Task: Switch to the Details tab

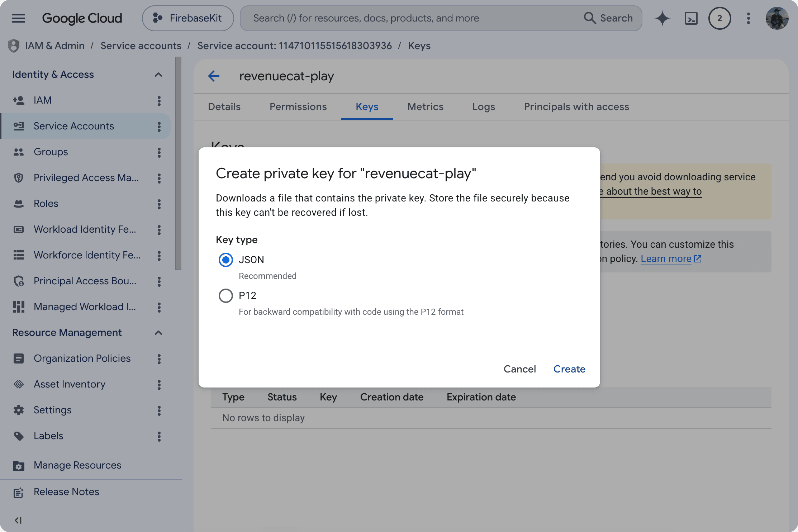Action: pos(224,107)
